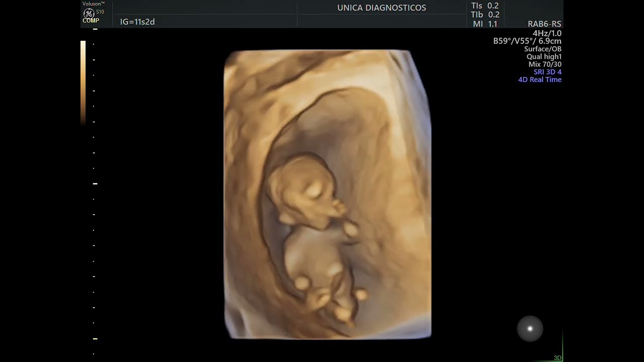The width and height of the screenshot is (644, 362).
Task: Click the Voluson brand text
Action: pos(94,4)
